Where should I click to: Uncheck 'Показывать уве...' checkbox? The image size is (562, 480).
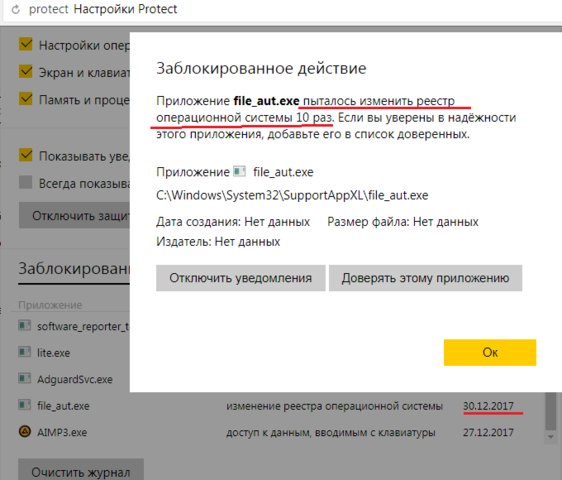[x=25, y=155]
